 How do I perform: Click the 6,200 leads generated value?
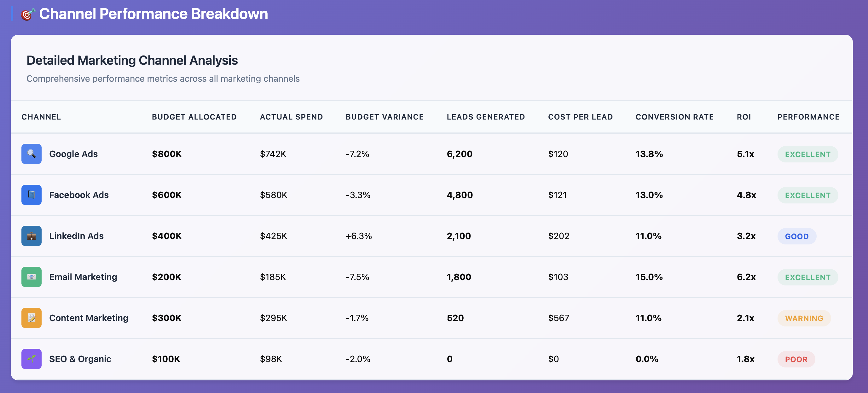460,154
